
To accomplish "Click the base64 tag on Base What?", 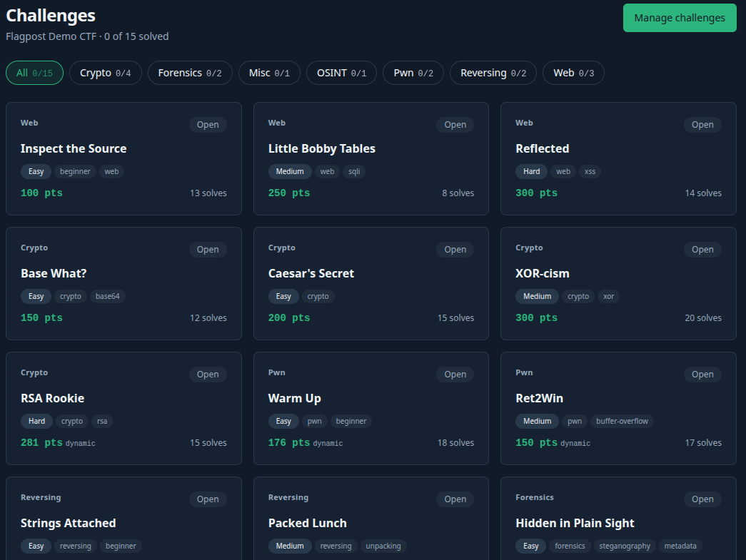I will (x=108, y=296).
